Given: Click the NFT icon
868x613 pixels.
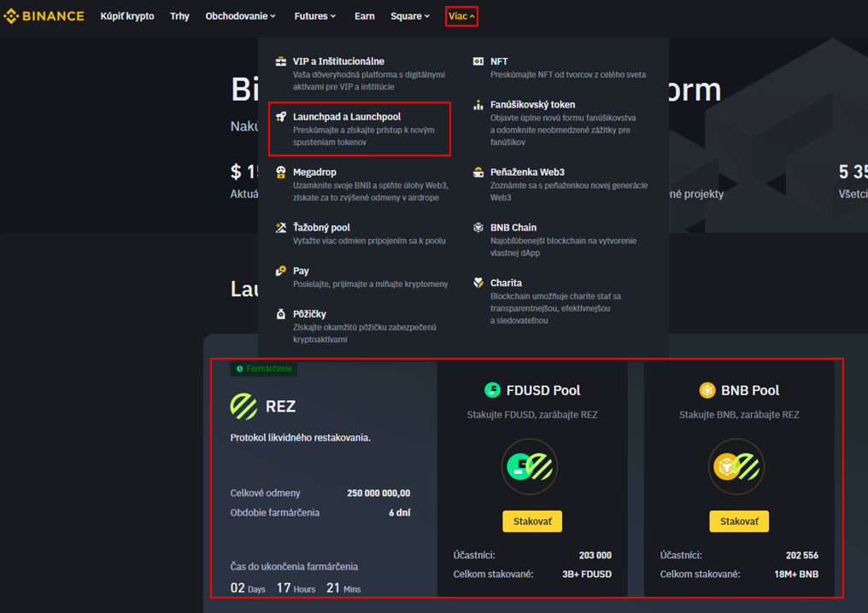Looking at the screenshot, I should click(x=478, y=61).
